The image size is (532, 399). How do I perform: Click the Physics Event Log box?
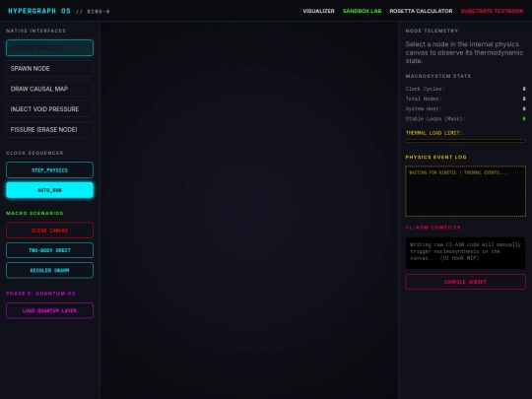tap(465, 191)
